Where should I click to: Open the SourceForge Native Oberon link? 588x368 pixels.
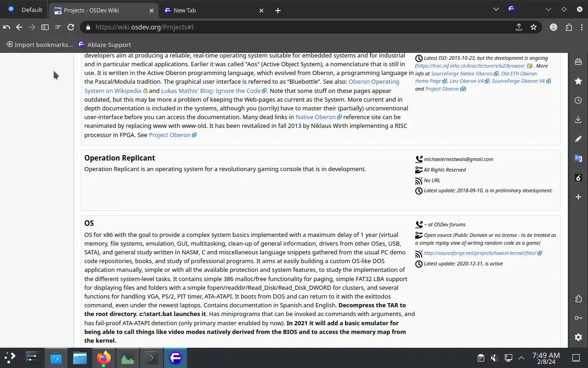click(462, 74)
